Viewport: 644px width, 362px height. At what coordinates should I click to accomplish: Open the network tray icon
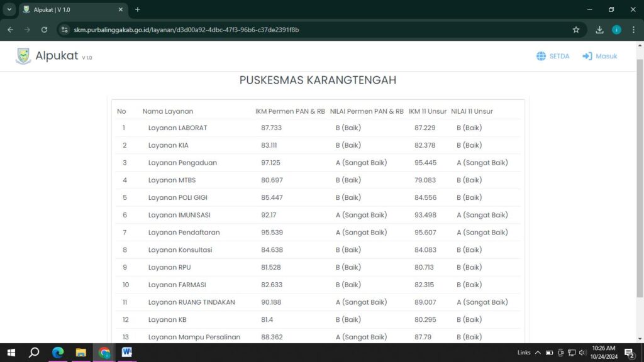click(572, 353)
